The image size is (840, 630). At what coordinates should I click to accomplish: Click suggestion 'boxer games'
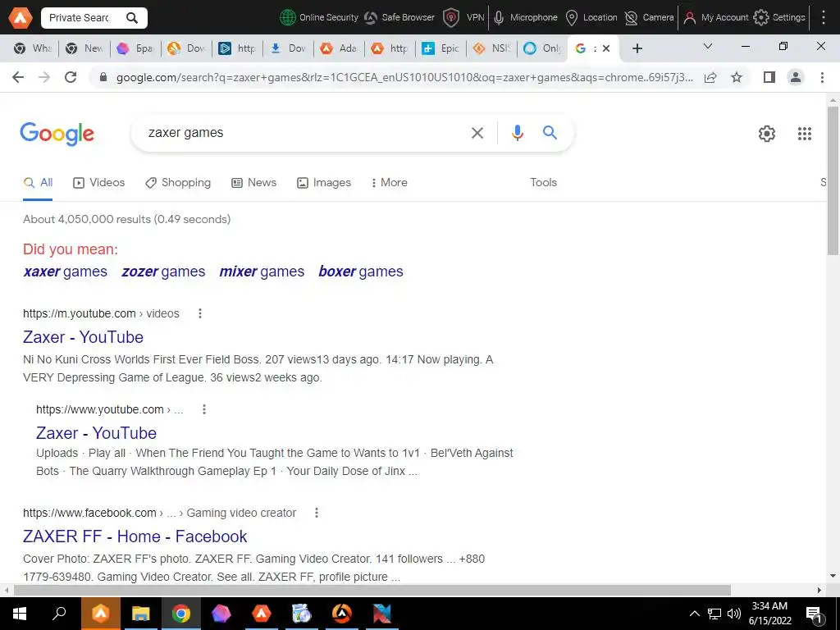click(x=361, y=272)
